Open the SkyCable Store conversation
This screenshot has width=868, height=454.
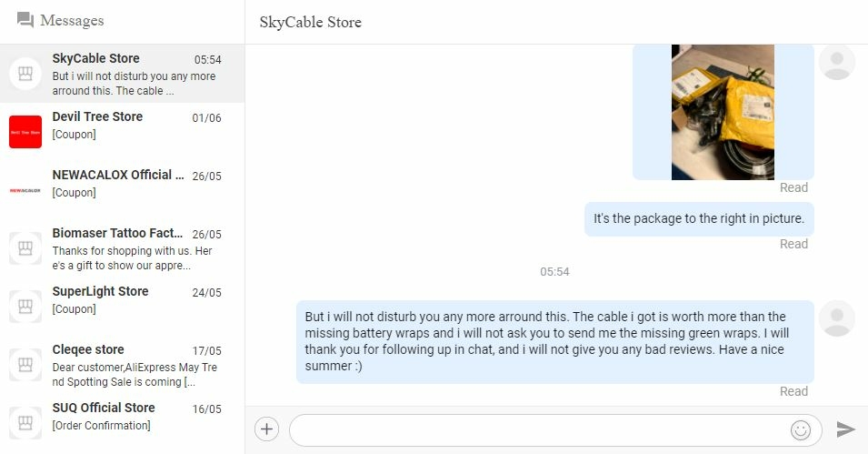(123, 74)
